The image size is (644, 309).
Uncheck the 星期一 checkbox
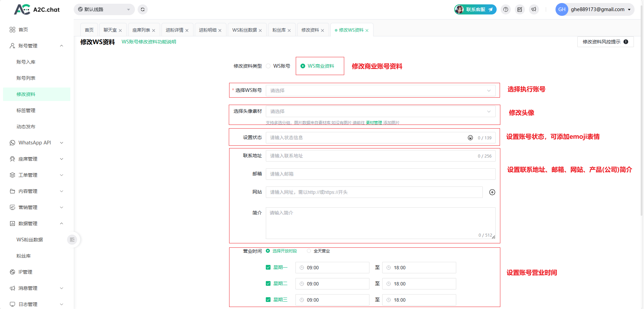coord(268,268)
